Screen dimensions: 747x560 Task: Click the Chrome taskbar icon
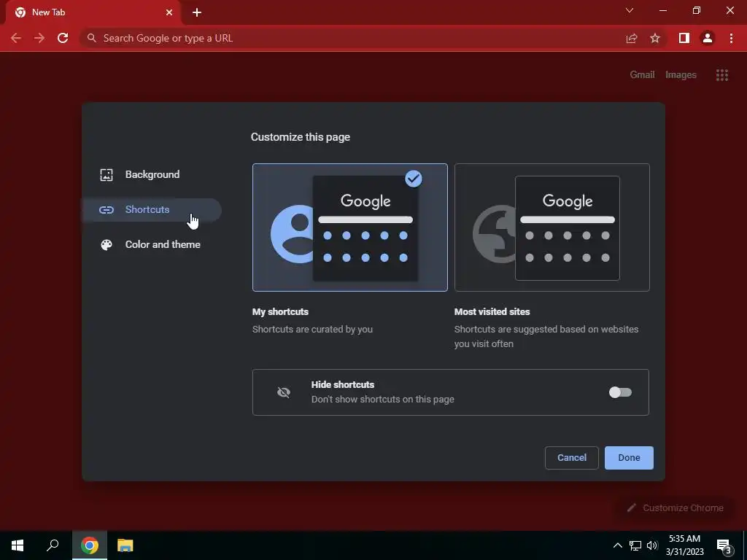click(90, 545)
